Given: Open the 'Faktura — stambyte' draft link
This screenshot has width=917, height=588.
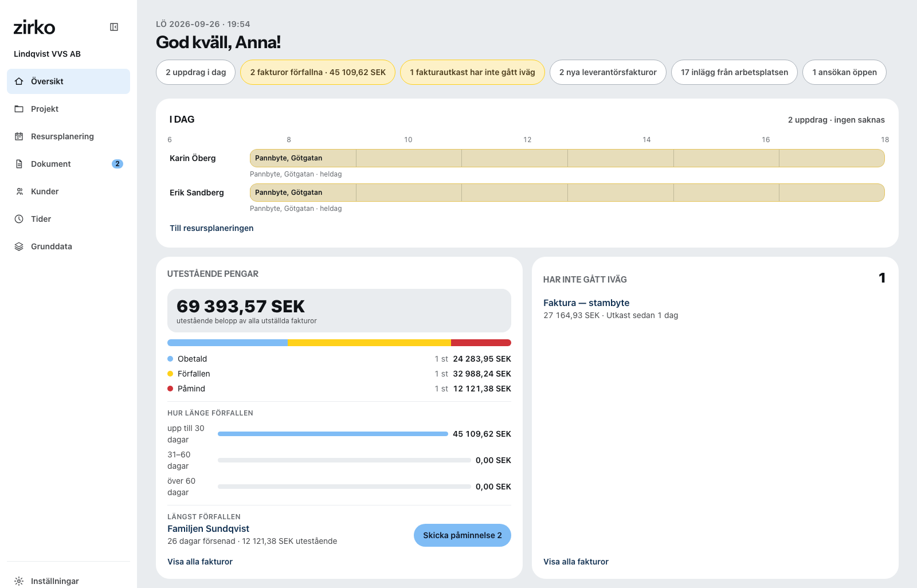Looking at the screenshot, I should coord(586,303).
